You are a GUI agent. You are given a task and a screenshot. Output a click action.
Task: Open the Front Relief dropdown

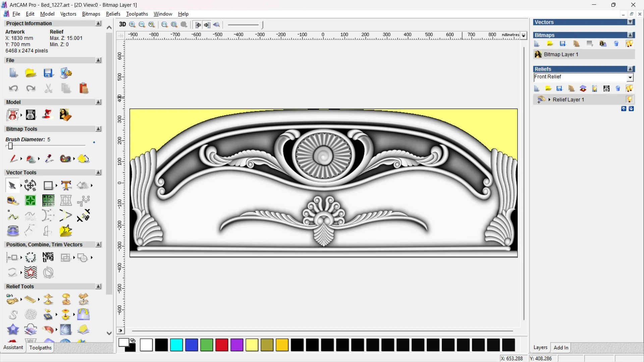(630, 77)
